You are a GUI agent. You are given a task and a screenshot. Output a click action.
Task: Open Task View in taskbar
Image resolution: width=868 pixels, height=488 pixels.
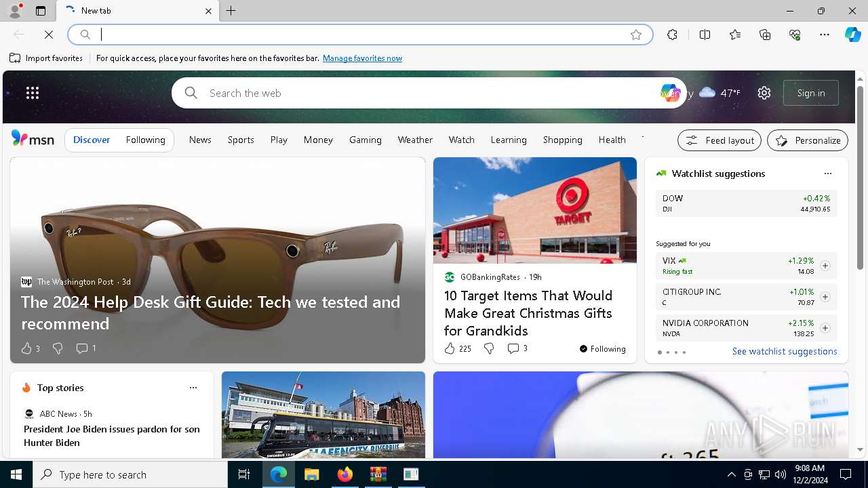[x=244, y=474]
